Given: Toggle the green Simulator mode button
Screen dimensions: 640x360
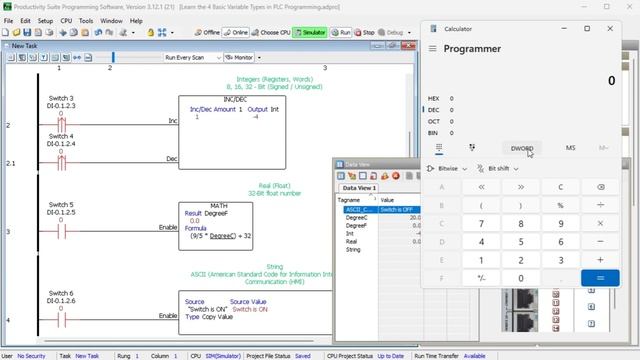Looking at the screenshot, I should [309, 32].
